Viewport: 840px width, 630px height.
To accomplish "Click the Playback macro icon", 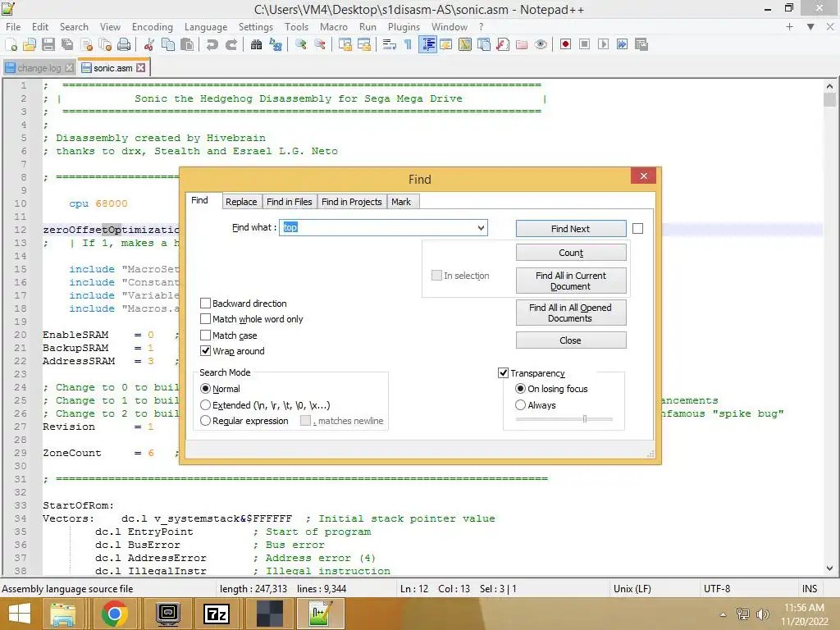I will (x=603, y=44).
